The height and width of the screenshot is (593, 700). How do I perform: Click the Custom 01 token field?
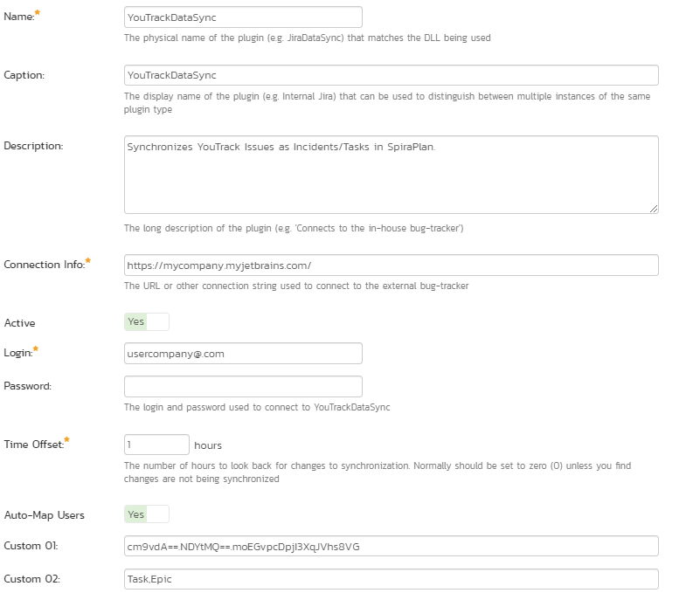(x=391, y=546)
